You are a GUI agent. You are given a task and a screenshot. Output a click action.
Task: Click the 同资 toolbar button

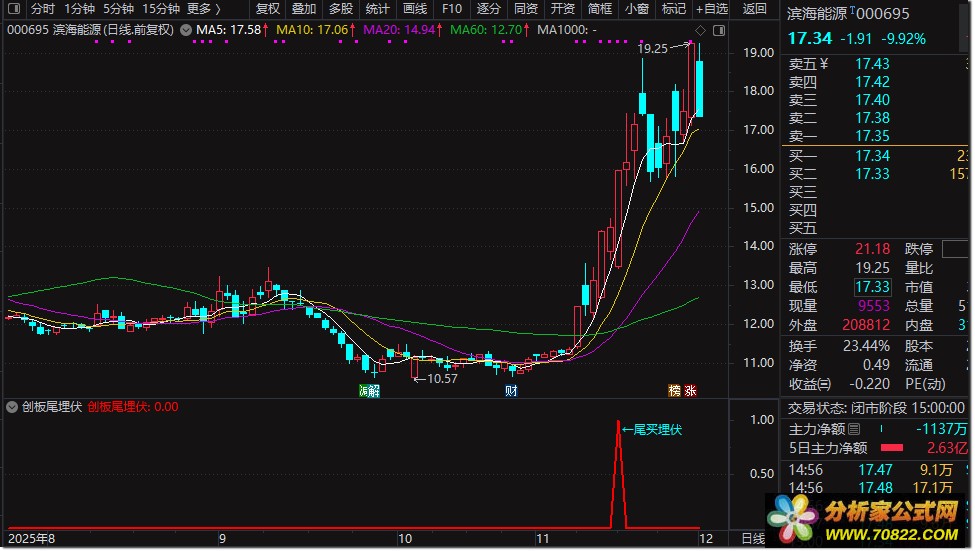coord(526,9)
